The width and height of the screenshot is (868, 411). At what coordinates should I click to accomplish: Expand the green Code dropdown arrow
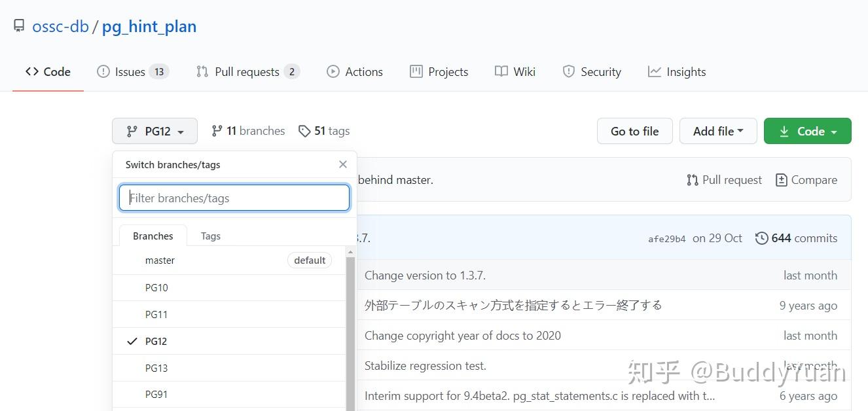tap(834, 132)
